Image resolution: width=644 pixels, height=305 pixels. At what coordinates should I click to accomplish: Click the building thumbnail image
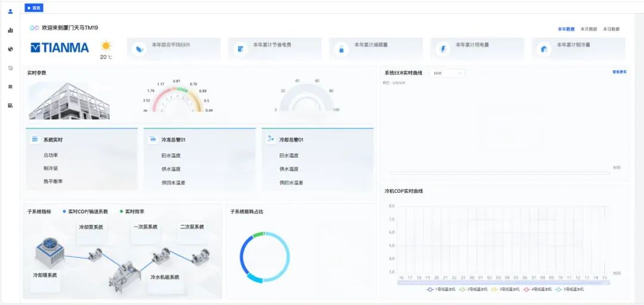69,101
